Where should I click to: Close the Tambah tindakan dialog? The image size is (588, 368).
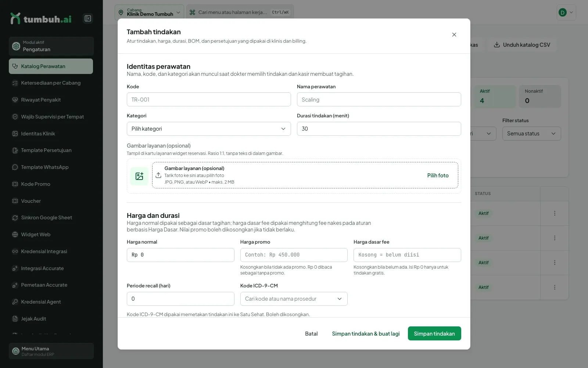click(x=454, y=35)
